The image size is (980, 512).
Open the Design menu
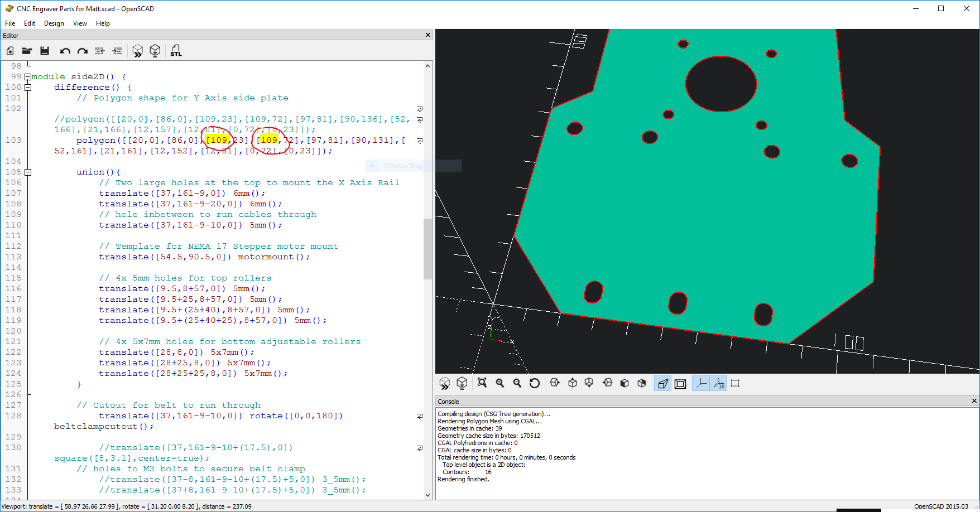pos(54,23)
